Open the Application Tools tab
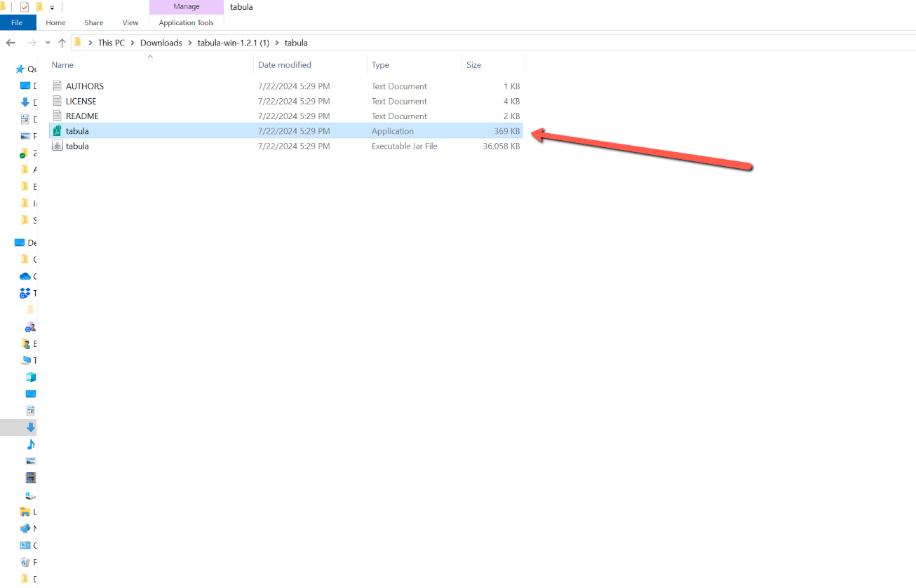The image size is (916, 588). point(186,22)
